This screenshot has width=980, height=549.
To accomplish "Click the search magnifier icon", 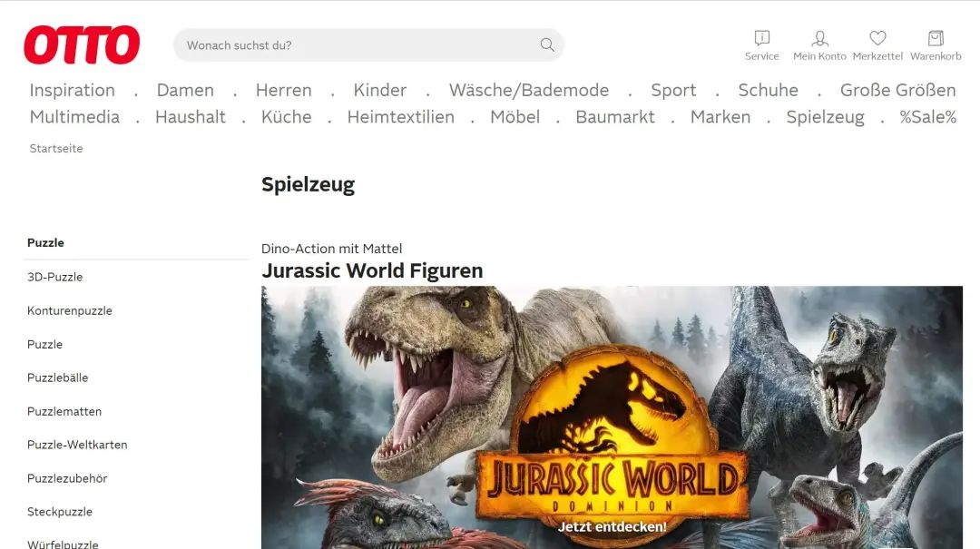I will coord(547,45).
